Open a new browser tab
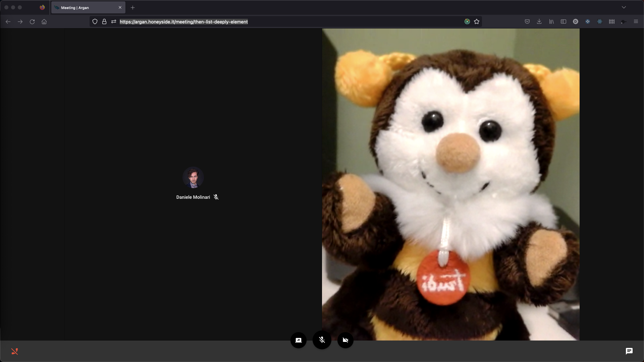 (133, 7)
